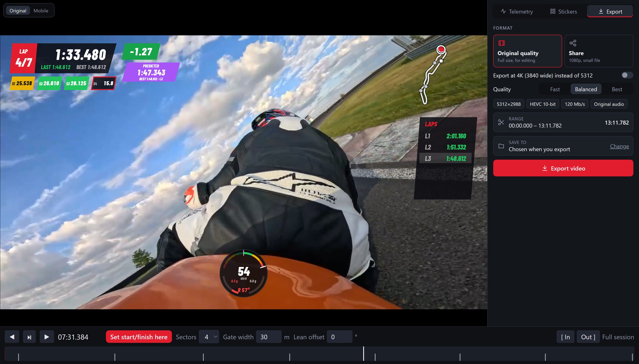Click the Telemetry waveform icon
Screen dimensions: 639x364
[x=503, y=11]
